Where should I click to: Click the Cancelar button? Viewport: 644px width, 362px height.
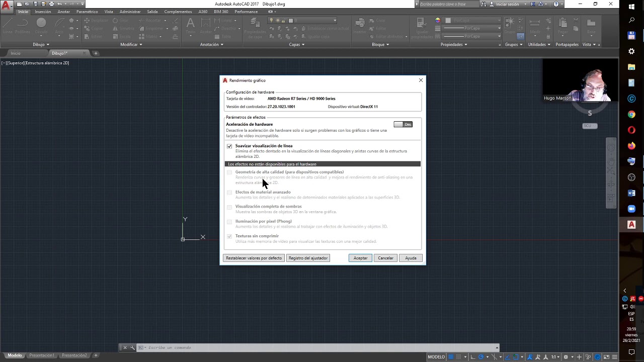[x=385, y=258]
